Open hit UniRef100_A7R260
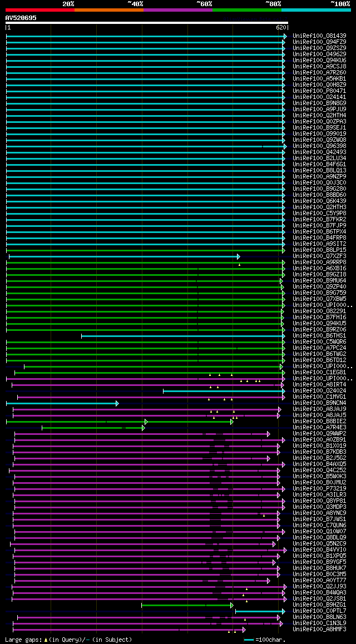Image resolution: width=356 pixels, height=644 pixels. click(319, 73)
